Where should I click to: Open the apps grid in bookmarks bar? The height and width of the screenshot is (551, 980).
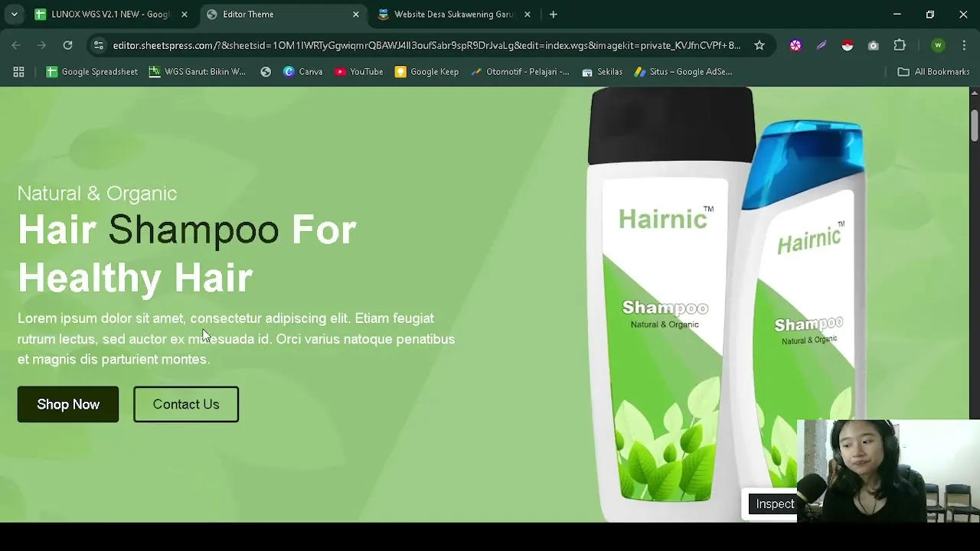18,71
